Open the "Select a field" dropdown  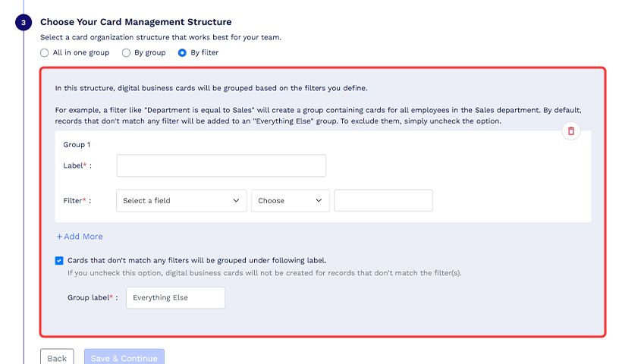[181, 201]
